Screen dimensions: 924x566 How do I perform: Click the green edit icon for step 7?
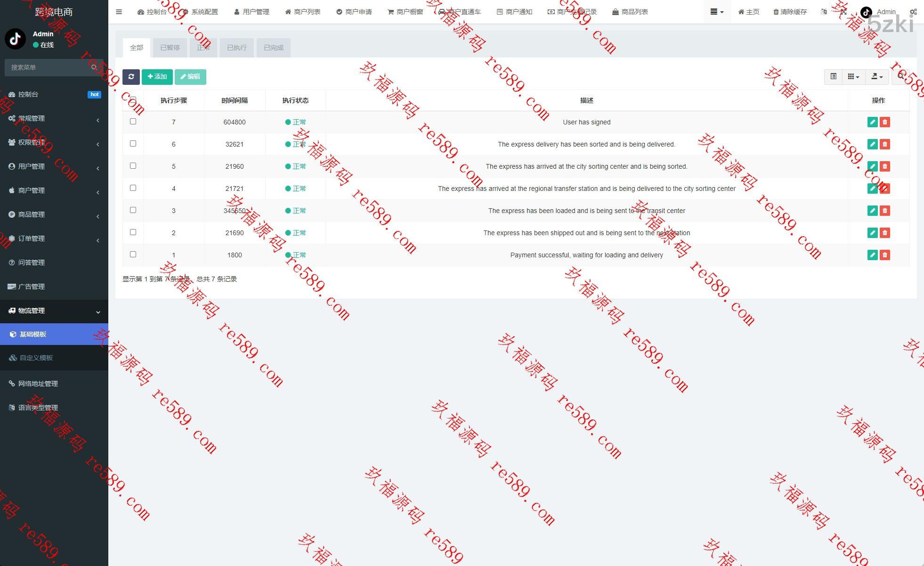[872, 122]
